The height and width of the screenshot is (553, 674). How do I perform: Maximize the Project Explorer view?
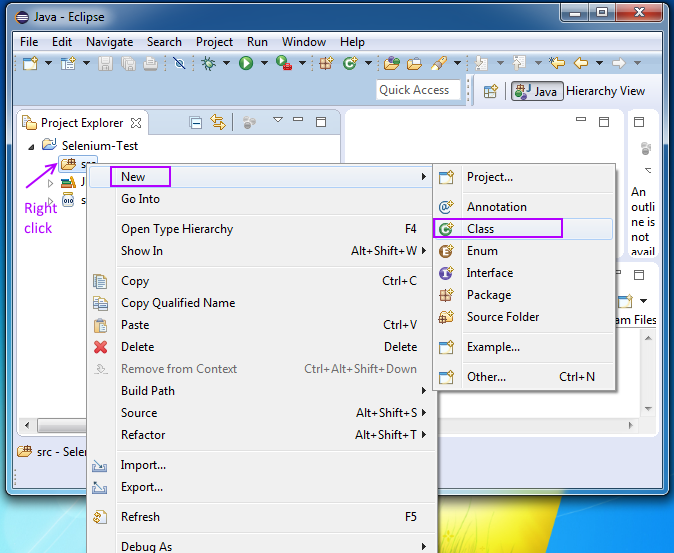[321, 122]
